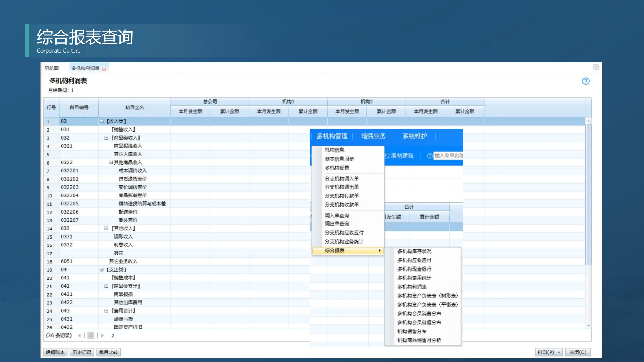Collapse the 『商品类收入』 tree node
Viewport: 644px width, 362px height.
106,138
